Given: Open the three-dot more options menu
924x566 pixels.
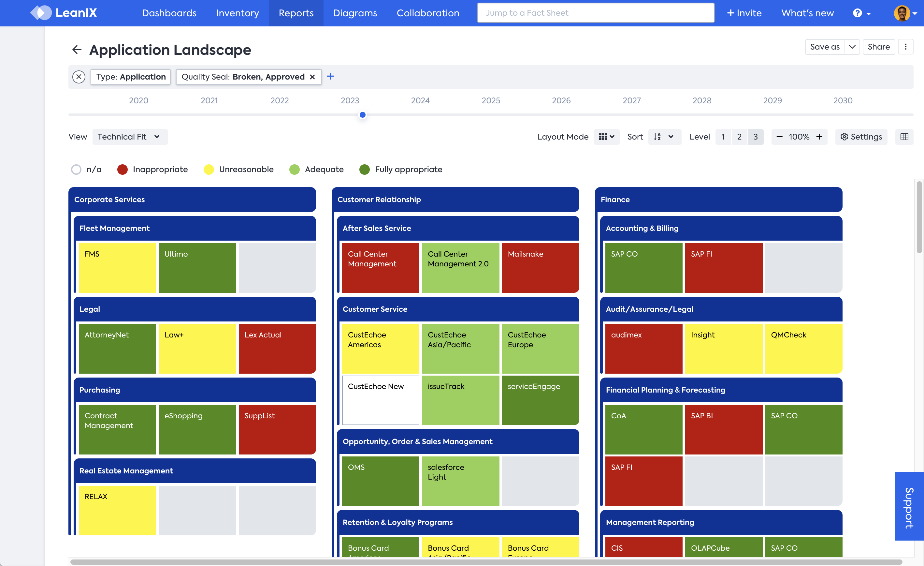Looking at the screenshot, I should [906, 47].
